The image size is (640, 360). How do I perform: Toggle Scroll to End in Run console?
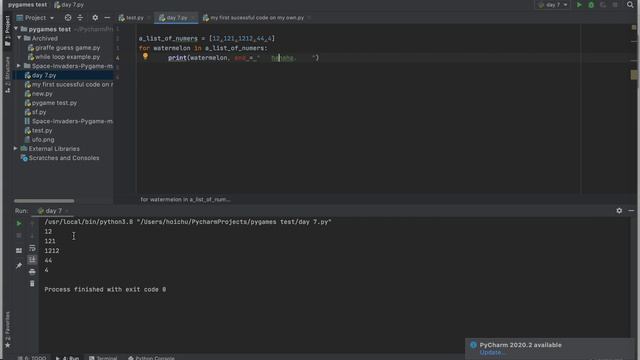32,260
